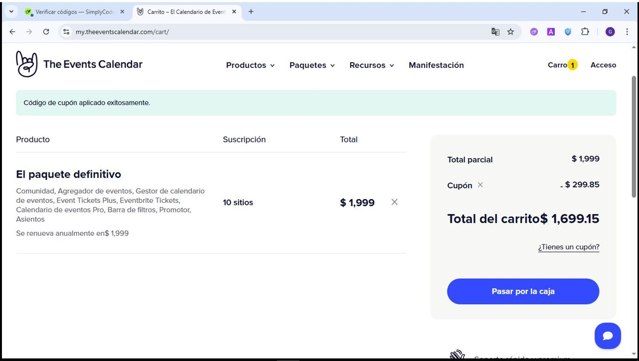Click the Producto column header
The height and width of the screenshot is (361, 639).
click(x=33, y=139)
